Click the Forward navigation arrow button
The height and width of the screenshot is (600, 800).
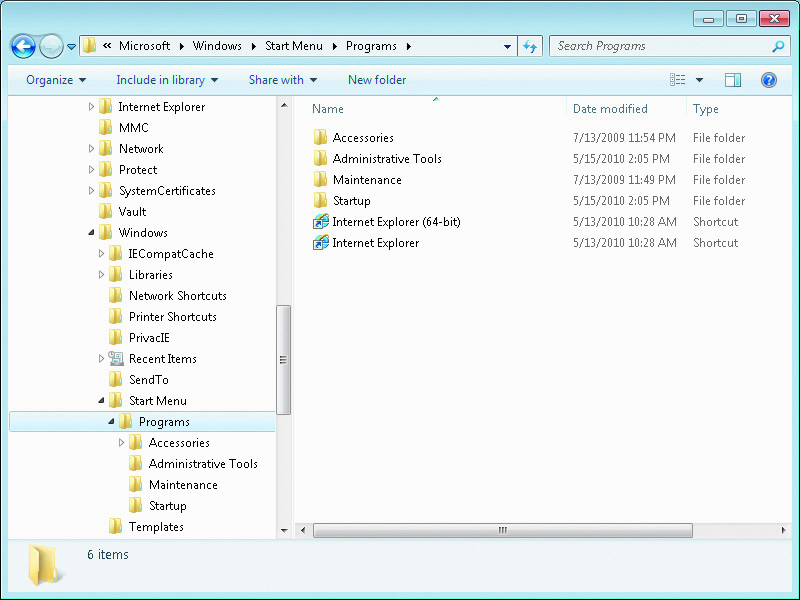[51, 47]
